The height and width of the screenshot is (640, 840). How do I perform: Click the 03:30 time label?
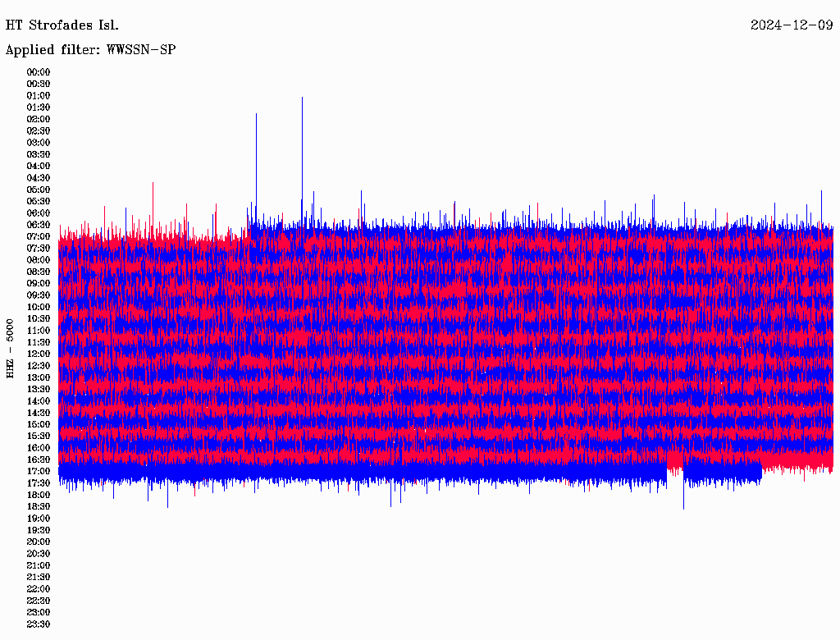click(39, 154)
